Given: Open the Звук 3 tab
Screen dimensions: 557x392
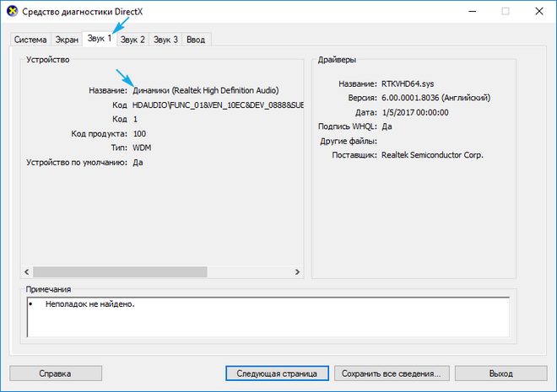Looking at the screenshot, I should pos(165,39).
